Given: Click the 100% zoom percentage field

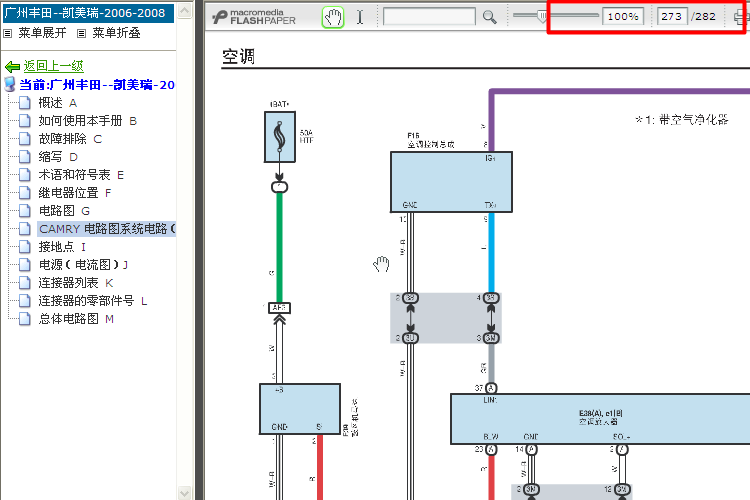Looking at the screenshot, I should tap(623, 16).
